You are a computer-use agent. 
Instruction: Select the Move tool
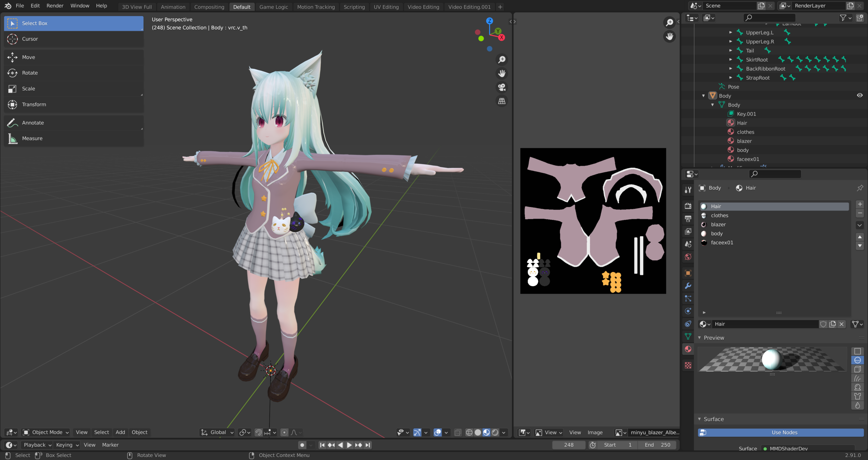[x=74, y=57]
